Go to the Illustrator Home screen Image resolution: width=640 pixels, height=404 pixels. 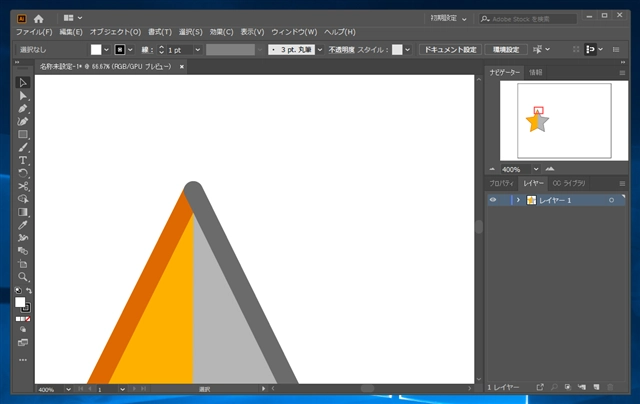pos(39,18)
